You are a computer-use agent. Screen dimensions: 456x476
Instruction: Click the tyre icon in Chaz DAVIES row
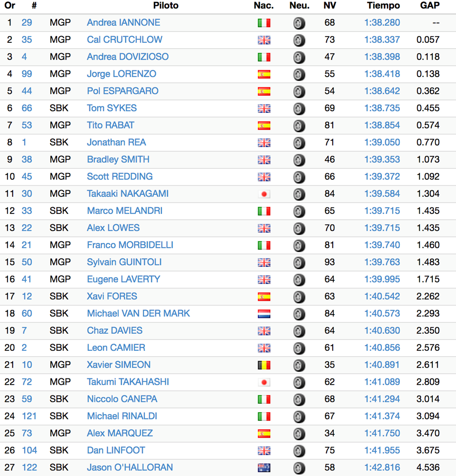[x=299, y=331]
